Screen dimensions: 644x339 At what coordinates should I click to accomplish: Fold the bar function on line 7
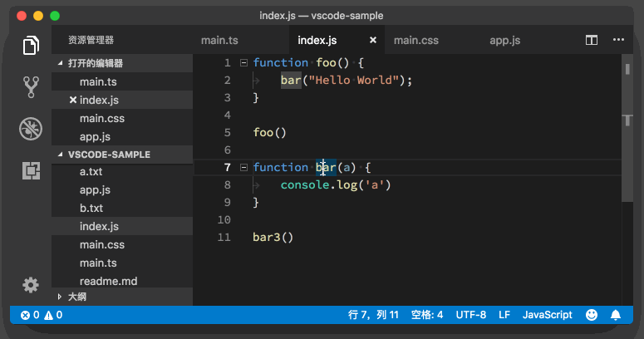tap(243, 168)
